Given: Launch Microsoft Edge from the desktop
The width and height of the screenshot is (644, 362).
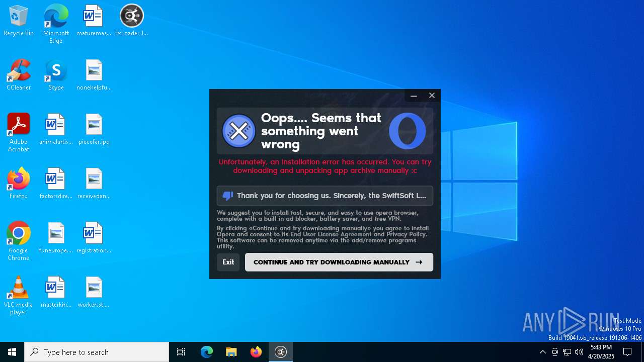Looking at the screenshot, I should coord(56,24).
